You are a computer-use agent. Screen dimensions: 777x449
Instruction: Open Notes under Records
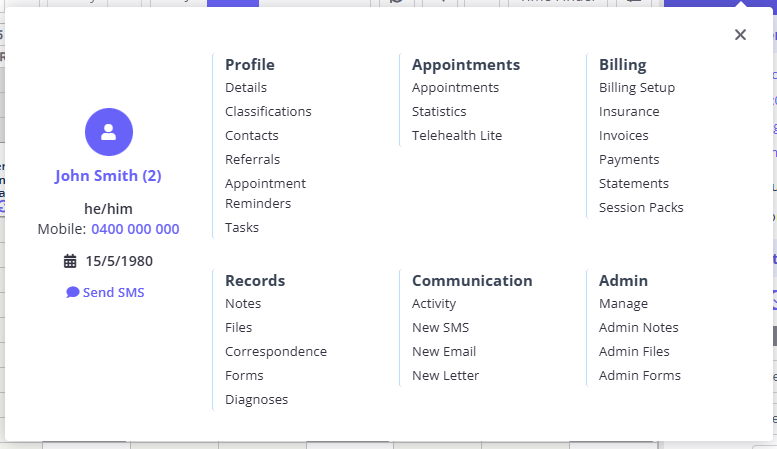tap(243, 303)
